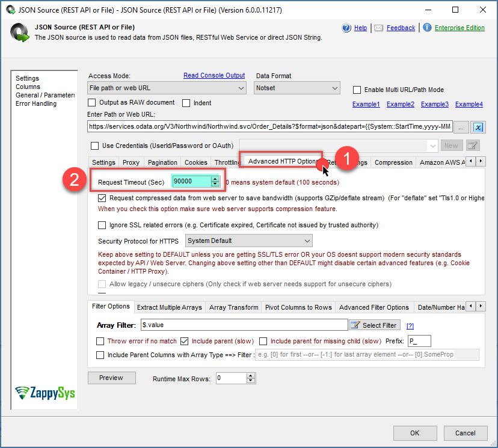Open the variable expression editor icon
The width and height of the screenshot is (498, 448).
(479, 127)
